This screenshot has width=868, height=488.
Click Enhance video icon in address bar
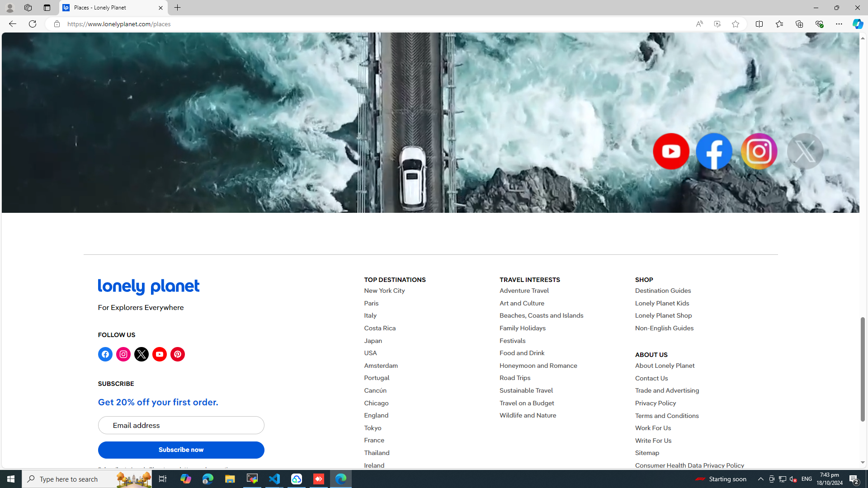[717, 24]
